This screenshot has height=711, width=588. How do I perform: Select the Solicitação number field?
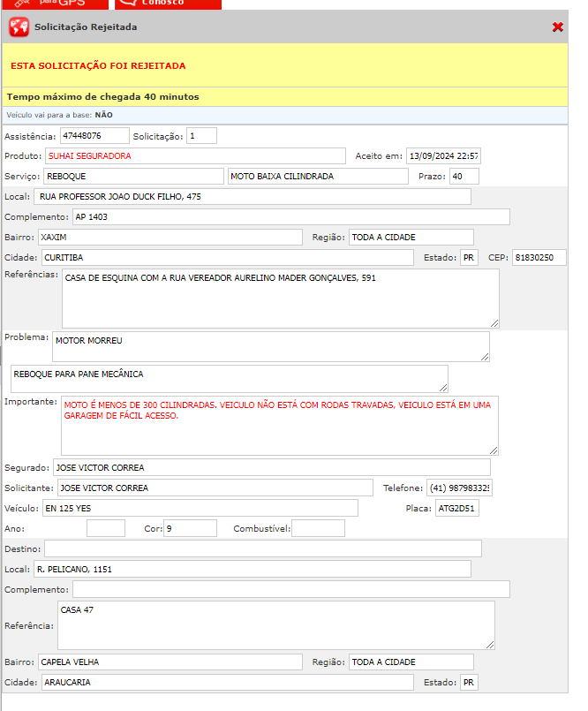[x=201, y=136]
